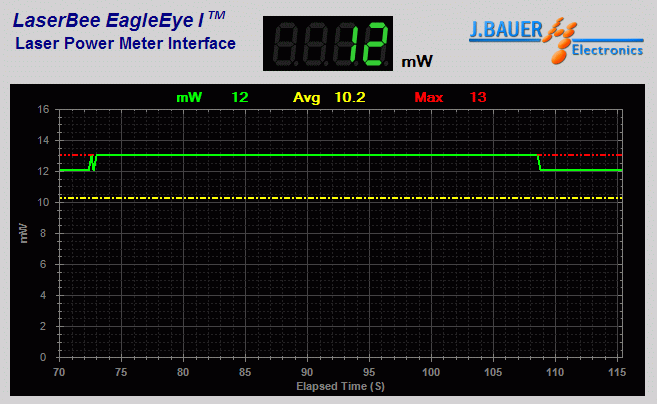Viewport: 657px width, 404px height.
Task: Click the yellow Avg legend label
Action: (306, 97)
